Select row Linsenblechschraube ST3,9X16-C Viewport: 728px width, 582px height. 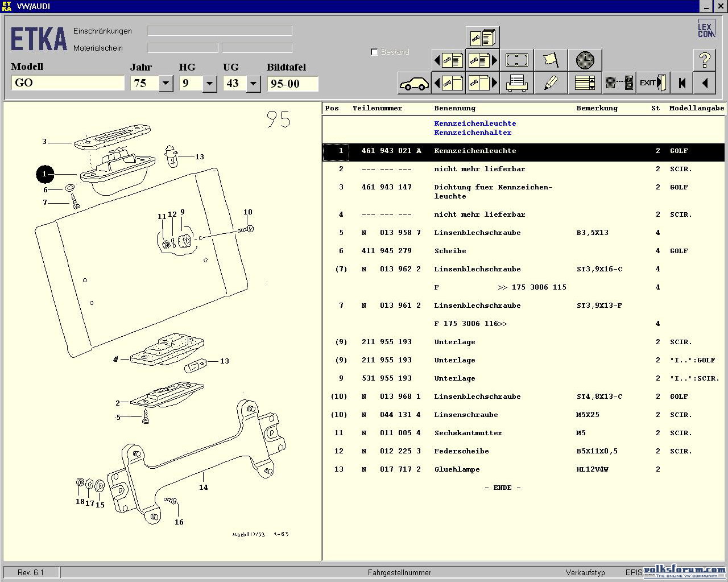tap(523, 269)
